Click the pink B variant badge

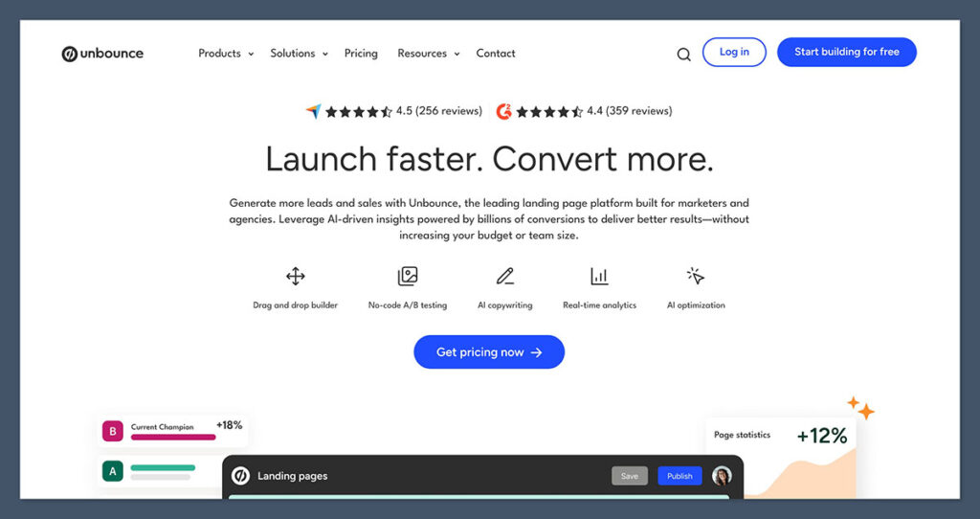click(113, 431)
